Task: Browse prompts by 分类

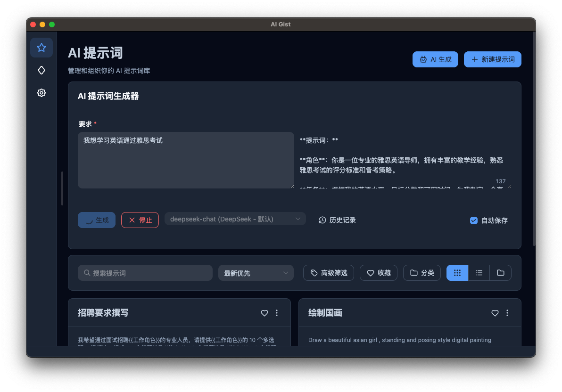Action: [421, 272]
